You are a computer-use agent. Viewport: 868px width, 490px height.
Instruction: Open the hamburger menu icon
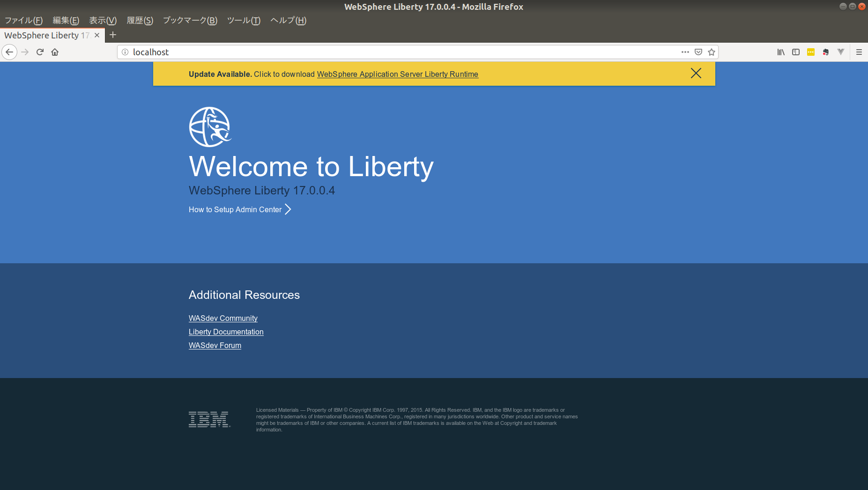[859, 52]
